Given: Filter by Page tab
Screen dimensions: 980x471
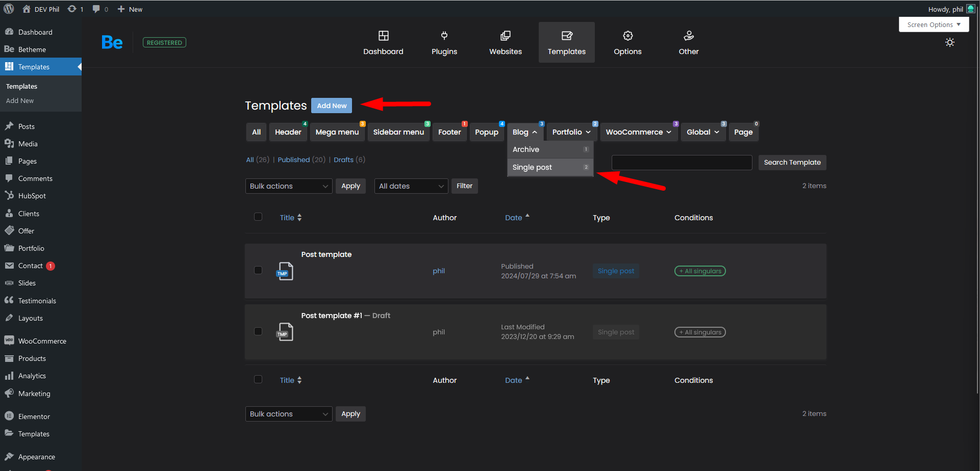Looking at the screenshot, I should tap(743, 132).
